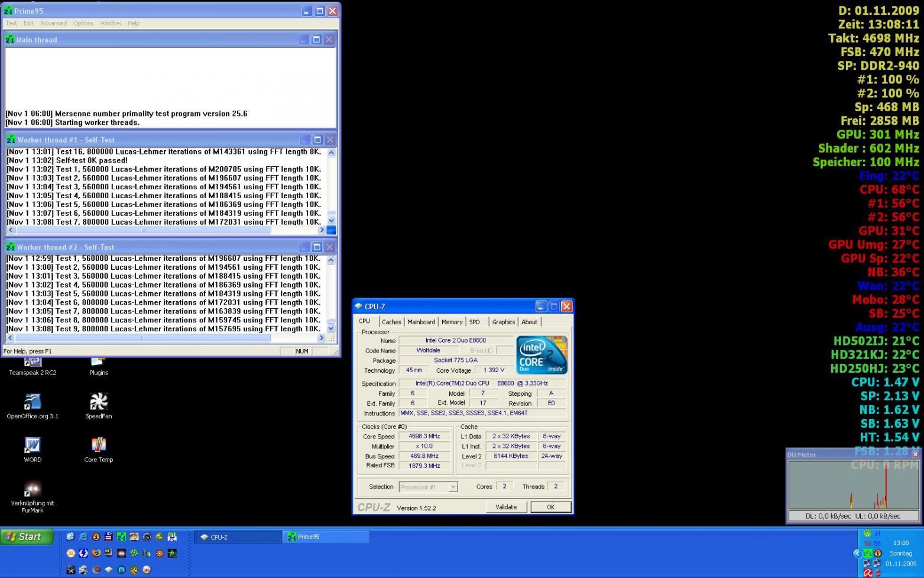Click Worker thread #2 scroll down arrow
The height and width of the screenshot is (578, 924).
(x=330, y=328)
